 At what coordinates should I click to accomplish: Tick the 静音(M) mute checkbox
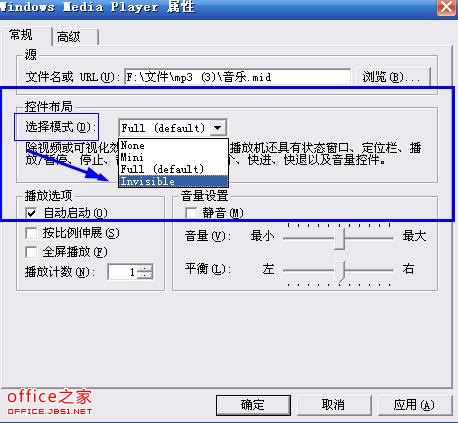pos(191,213)
